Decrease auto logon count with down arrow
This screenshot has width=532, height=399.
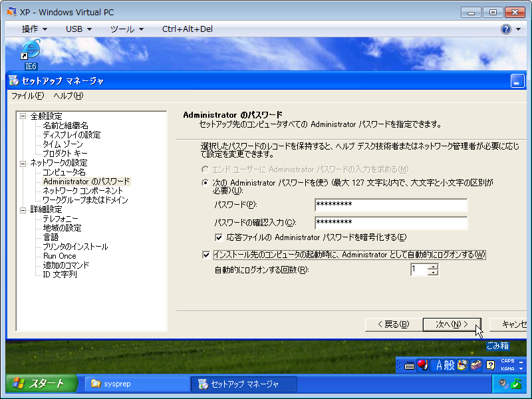[433, 273]
